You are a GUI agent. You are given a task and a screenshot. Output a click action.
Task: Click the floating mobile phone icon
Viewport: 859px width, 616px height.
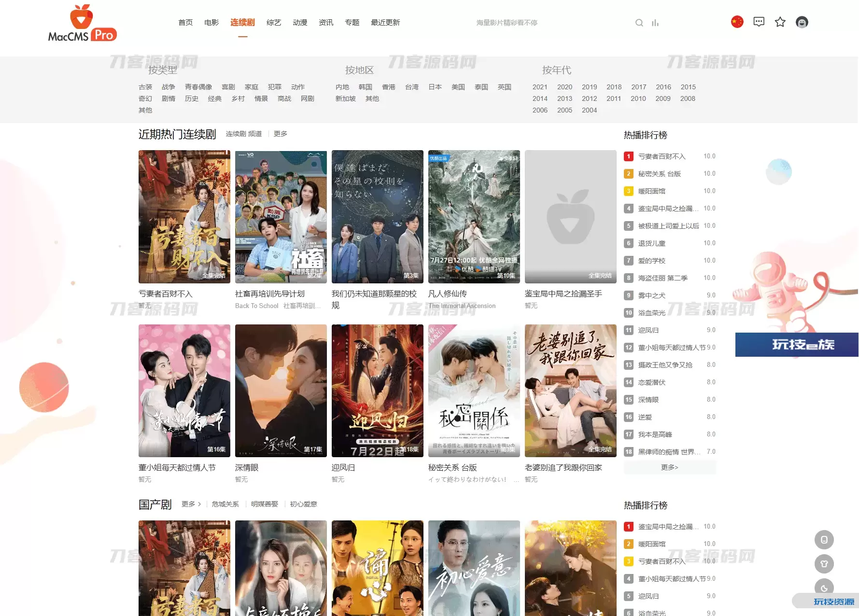(824, 540)
